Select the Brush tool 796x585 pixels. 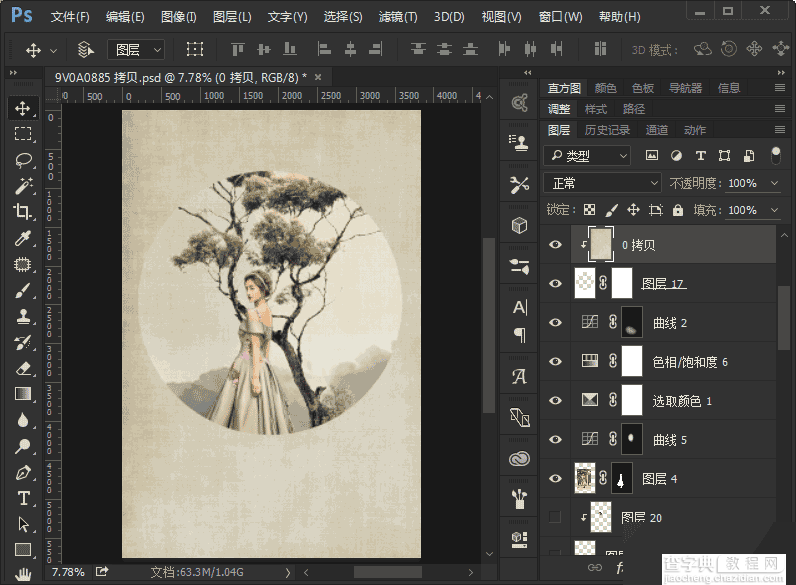[x=22, y=290]
